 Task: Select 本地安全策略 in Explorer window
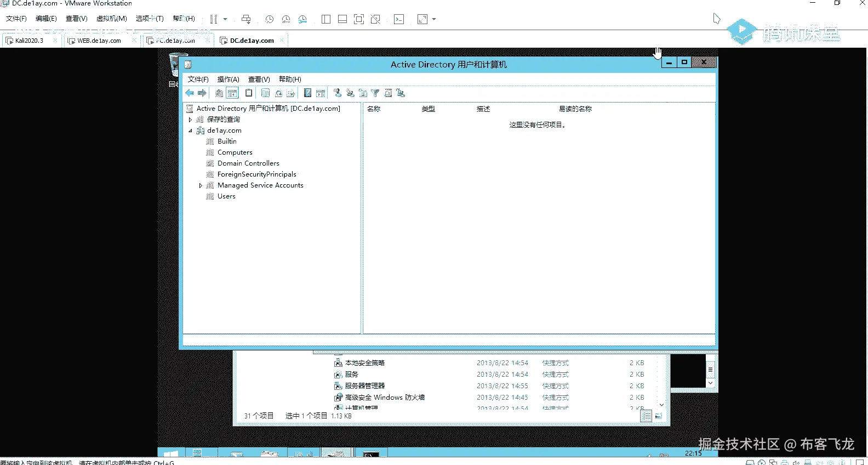pyautogui.click(x=364, y=363)
